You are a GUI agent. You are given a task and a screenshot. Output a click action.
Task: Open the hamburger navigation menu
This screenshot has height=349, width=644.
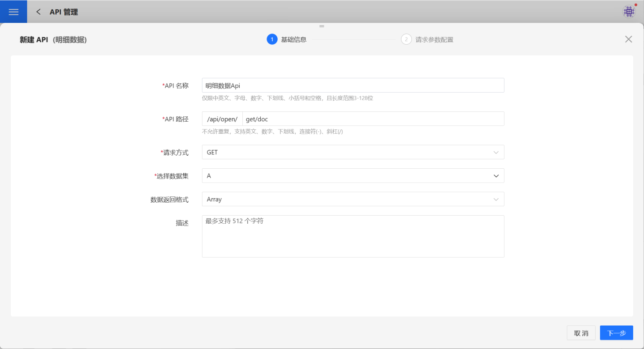13,12
